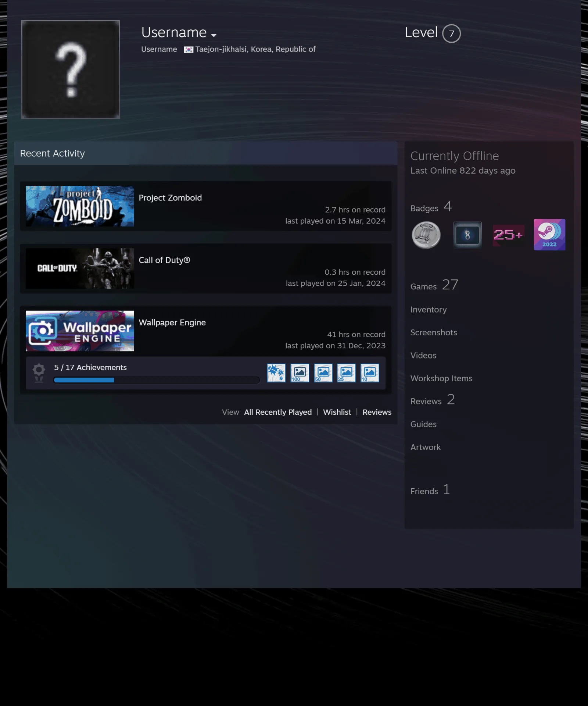Click the level 7 circle badge

(451, 33)
